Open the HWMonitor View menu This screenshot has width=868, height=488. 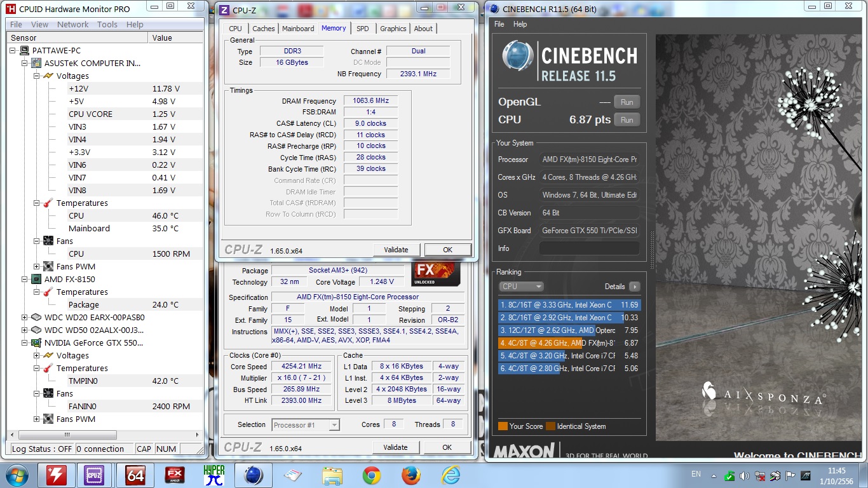[x=40, y=25]
